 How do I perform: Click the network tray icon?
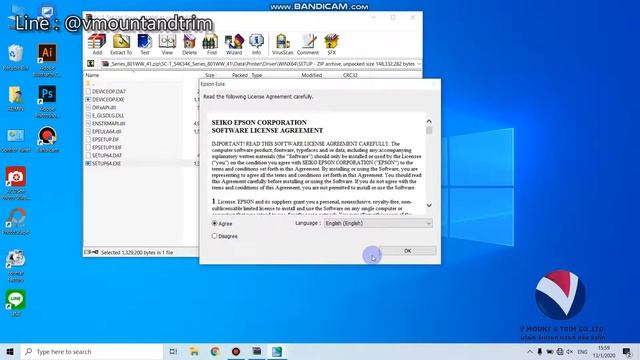tap(560, 351)
